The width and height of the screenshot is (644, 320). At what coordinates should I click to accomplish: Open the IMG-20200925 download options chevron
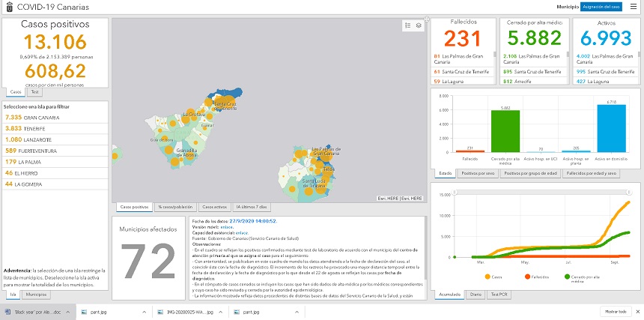click(219, 311)
